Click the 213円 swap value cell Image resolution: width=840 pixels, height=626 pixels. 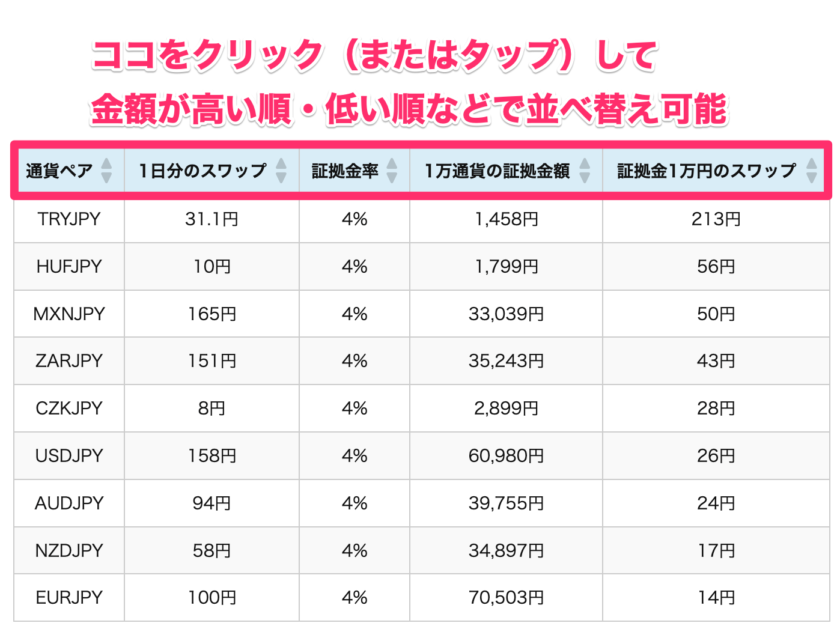tap(716, 219)
